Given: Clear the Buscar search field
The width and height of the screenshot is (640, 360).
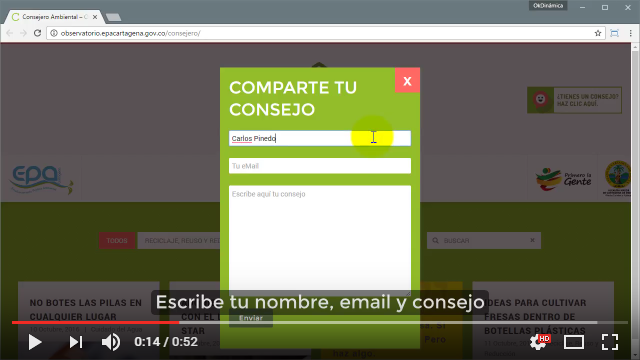Looking at the screenshot, I should pyautogui.click(x=532, y=240).
